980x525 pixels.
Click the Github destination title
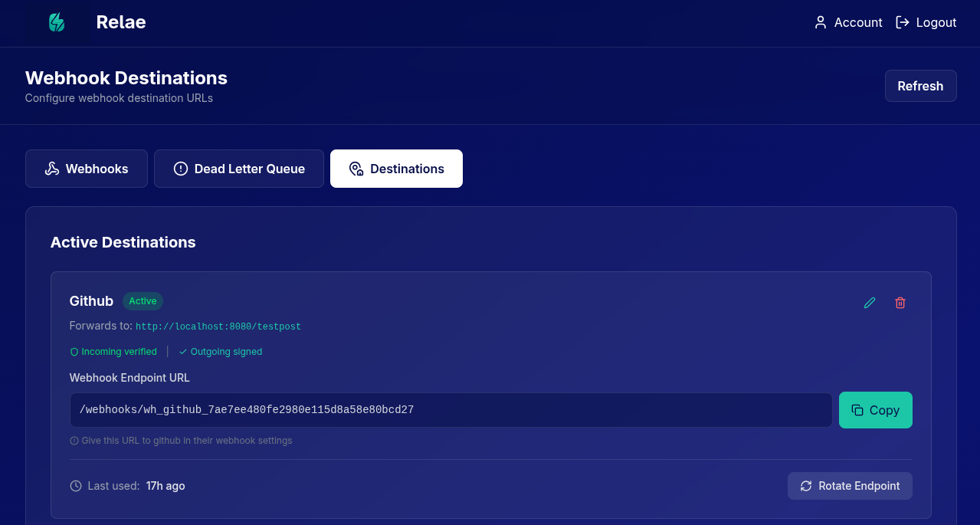[91, 301]
